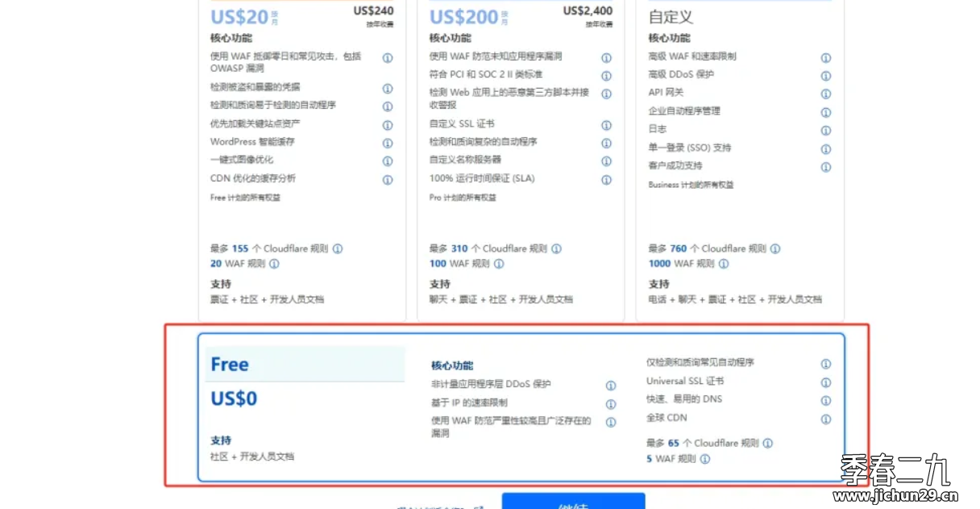Click the Free 计划的所有权益 text
Image resolution: width=980 pixels, height=509 pixels.
coord(245,198)
